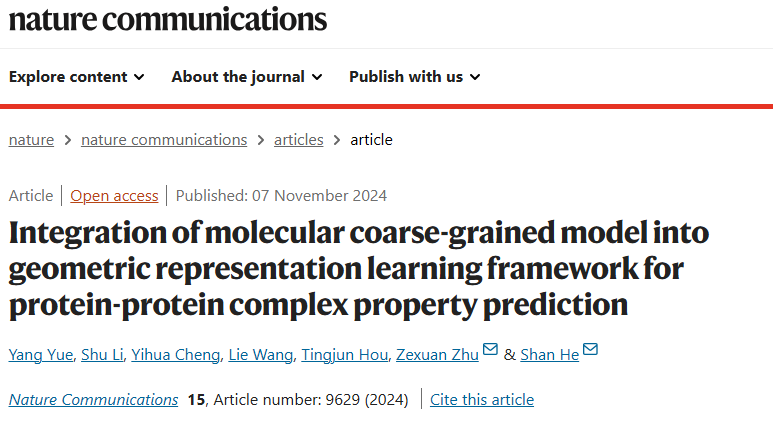Click the Open access link
Viewport: 773px width, 429px height.
coord(114,196)
